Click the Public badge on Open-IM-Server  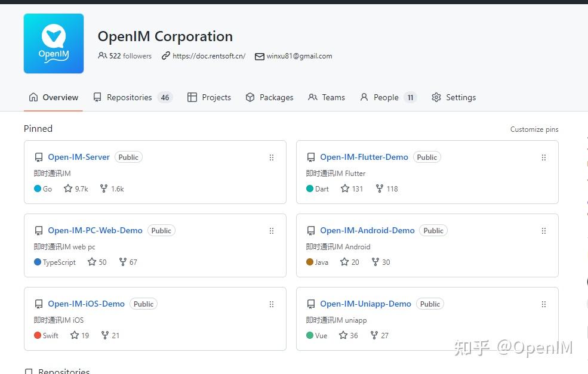[x=128, y=157]
